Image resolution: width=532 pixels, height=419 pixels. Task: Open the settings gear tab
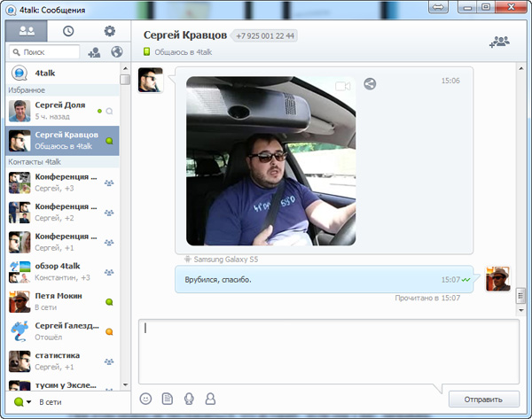point(110,31)
